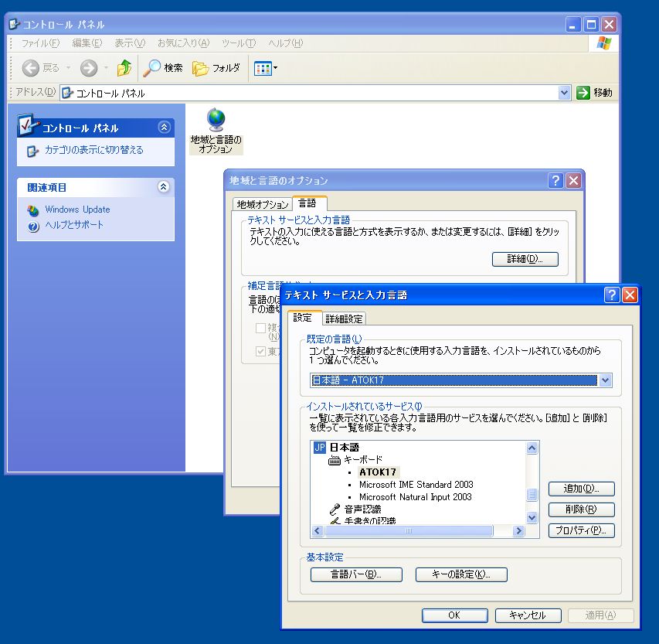Image resolution: width=659 pixels, height=644 pixels.
Task: Click the green Go (移動) arrow button
Action: pyautogui.click(x=583, y=93)
